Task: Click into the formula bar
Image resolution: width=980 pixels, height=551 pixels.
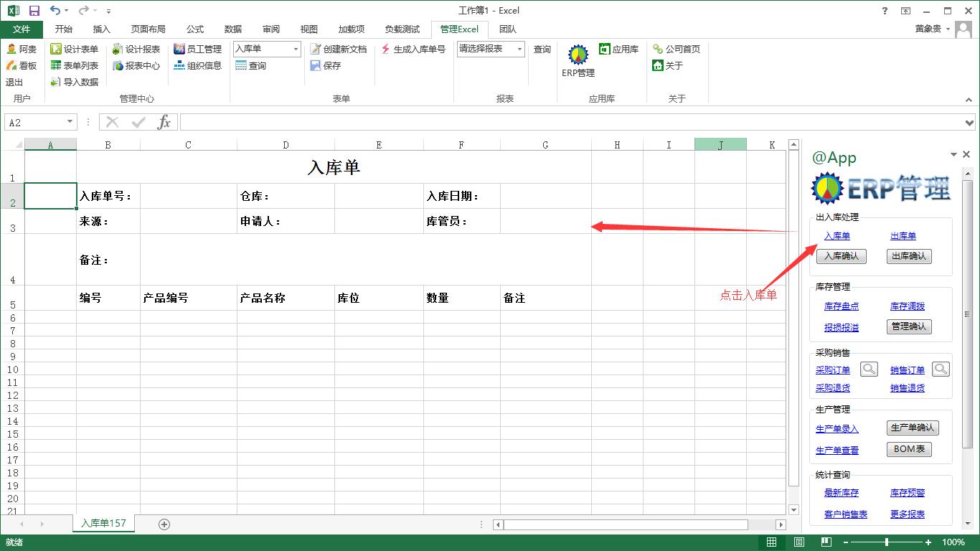Action: click(x=572, y=122)
